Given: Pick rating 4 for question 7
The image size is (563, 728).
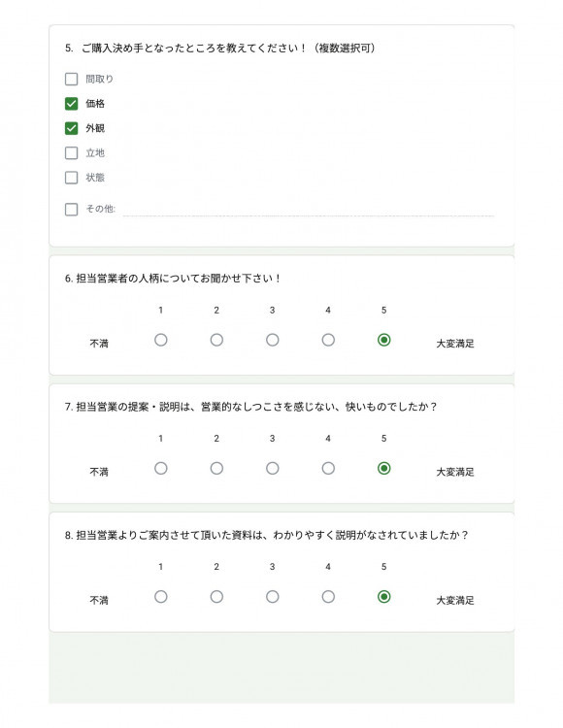Looking at the screenshot, I should [328, 468].
